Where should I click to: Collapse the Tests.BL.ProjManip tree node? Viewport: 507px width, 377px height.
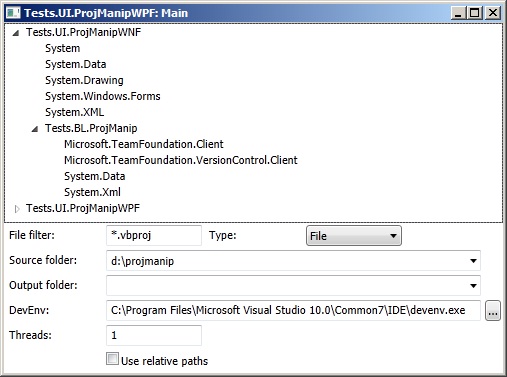coord(35,129)
